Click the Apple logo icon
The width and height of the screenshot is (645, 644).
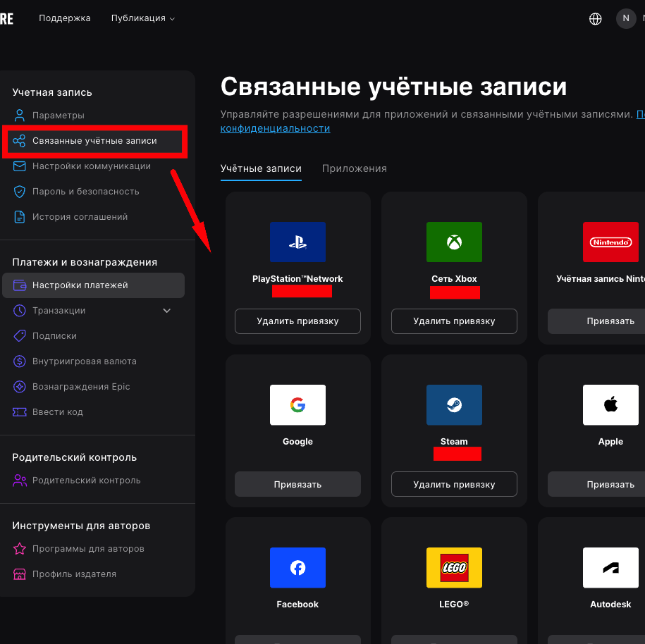point(610,405)
